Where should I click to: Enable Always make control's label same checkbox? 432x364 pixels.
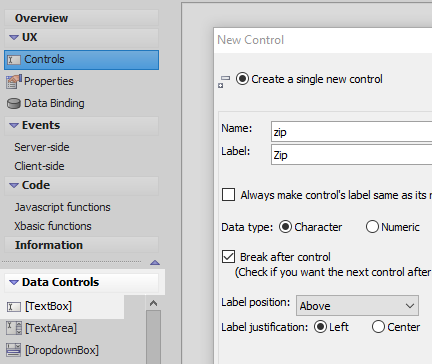(228, 195)
